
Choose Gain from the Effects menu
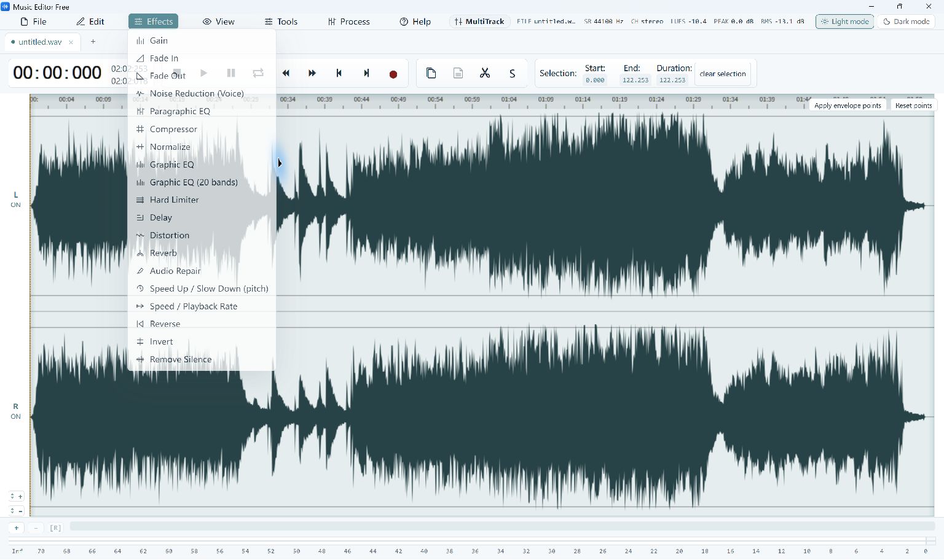click(202, 41)
